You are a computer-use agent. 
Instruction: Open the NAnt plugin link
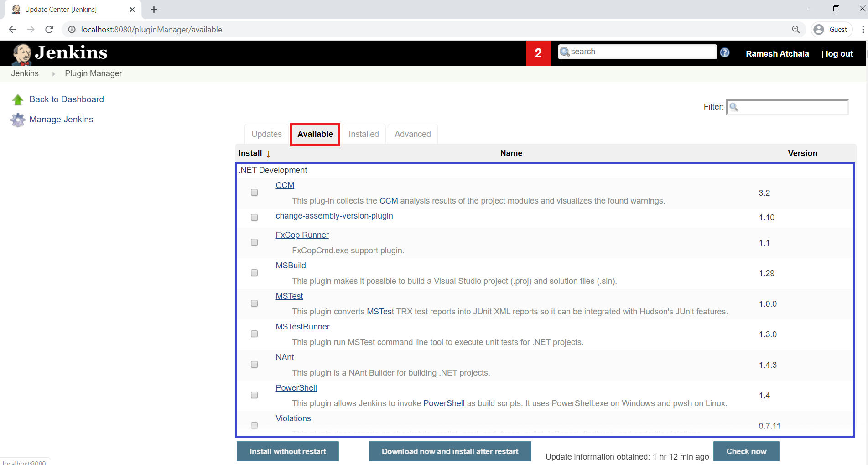pos(285,357)
